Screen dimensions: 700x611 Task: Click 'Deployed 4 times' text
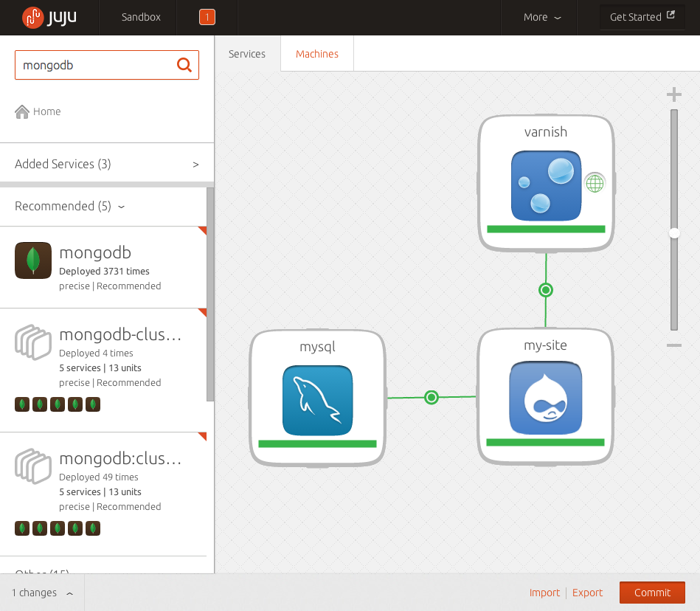click(96, 353)
